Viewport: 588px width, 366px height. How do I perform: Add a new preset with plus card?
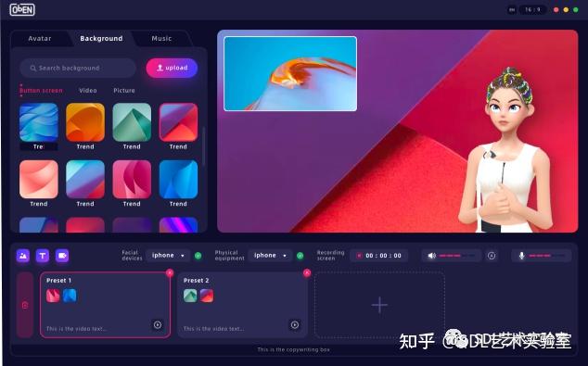[379, 305]
